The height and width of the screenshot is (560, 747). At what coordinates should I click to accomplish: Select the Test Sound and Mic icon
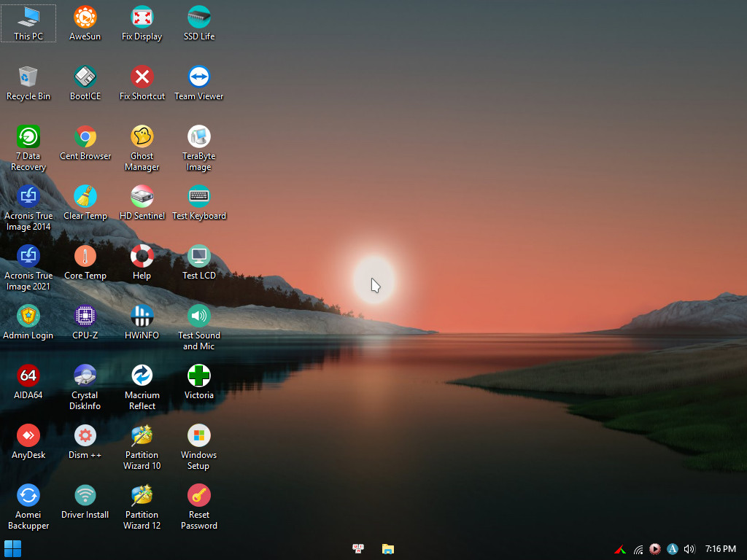click(x=199, y=316)
